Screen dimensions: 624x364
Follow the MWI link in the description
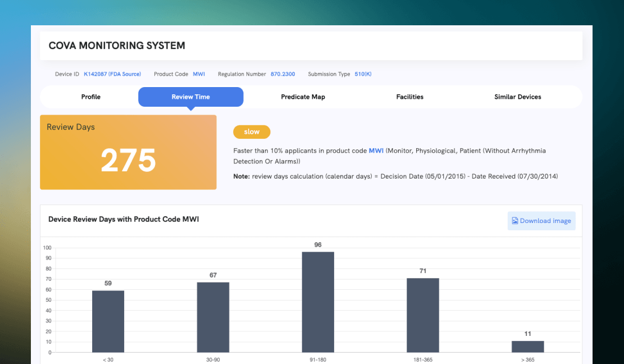click(x=376, y=151)
